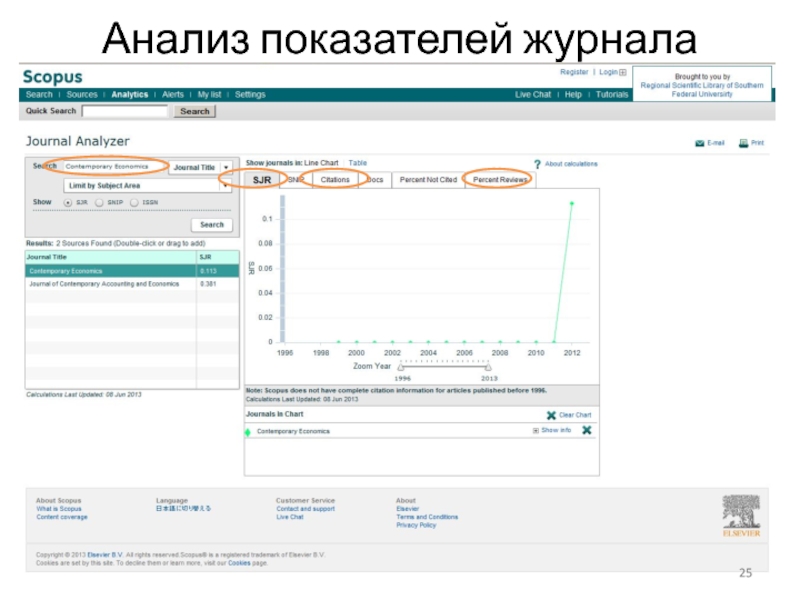Screen dimensions: 800x600
Task: Click the Cookies page link
Action: (239, 563)
